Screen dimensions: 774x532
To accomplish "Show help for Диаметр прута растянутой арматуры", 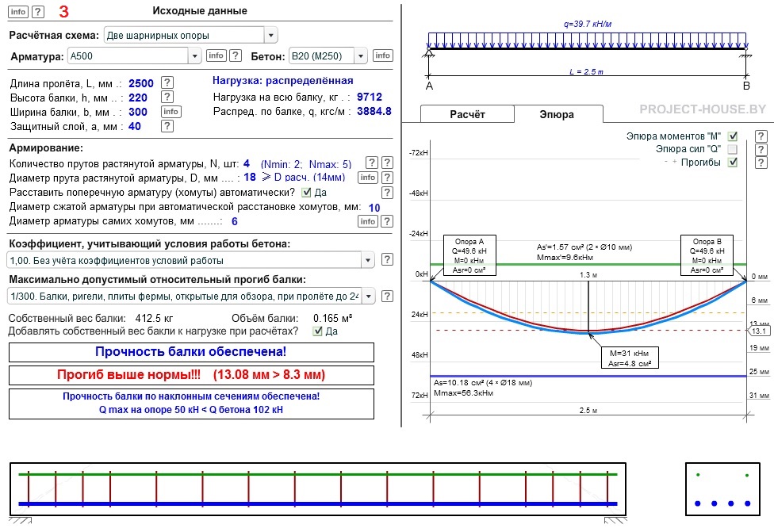I will coord(388,177).
